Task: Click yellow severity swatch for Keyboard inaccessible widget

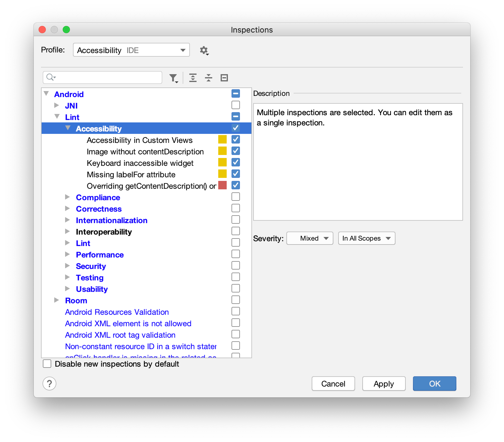Action: tap(222, 162)
